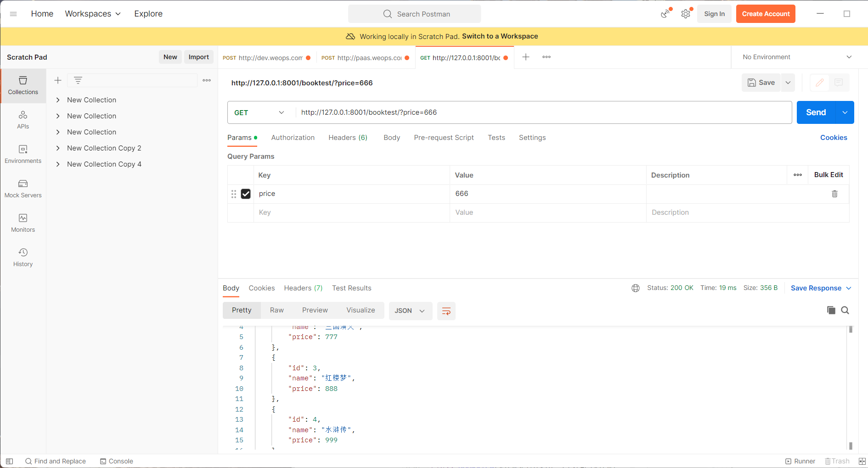Image resolution: width=868 pixels, height=468 pixels.
Task: Open the Workspaces dropdown
Action: click(93, 14)
